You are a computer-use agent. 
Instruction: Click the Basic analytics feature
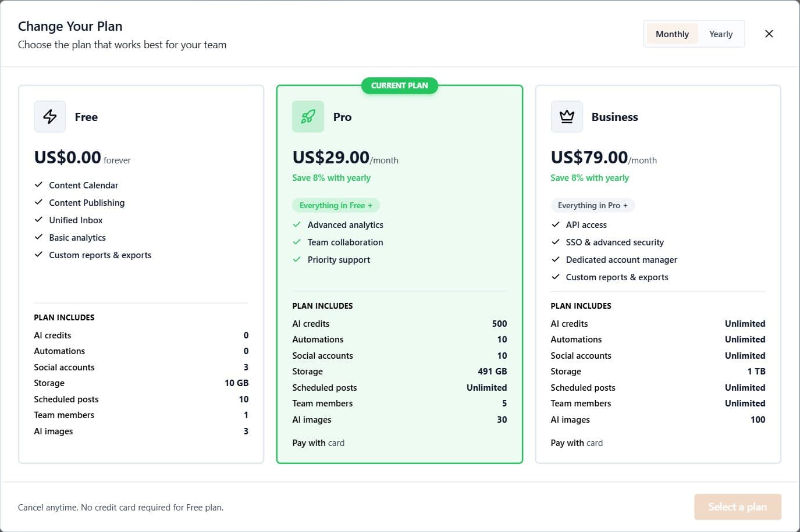pyautogui.click(x=77, y=238)
